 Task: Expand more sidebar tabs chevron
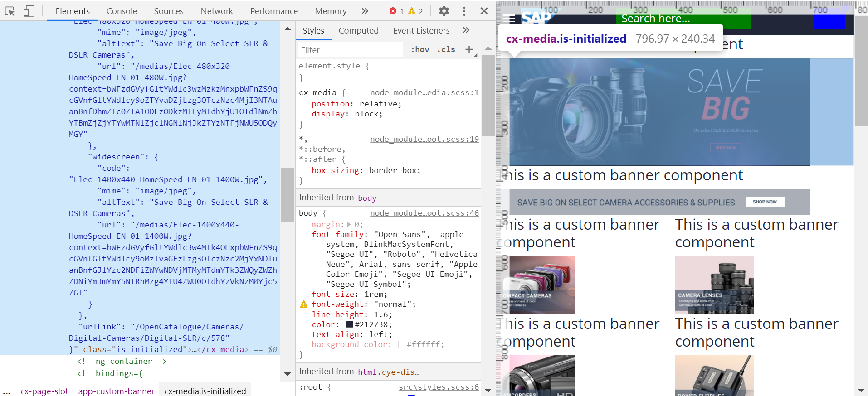pyautogui.click(x=466, y=30)
